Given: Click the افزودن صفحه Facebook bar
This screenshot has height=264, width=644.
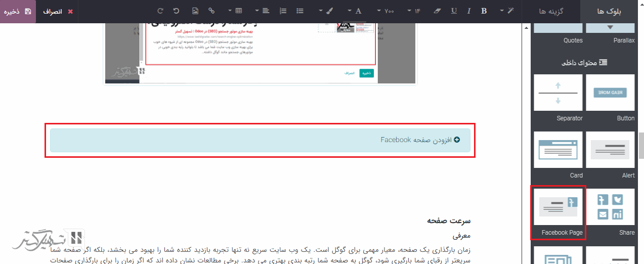Looking at the screenshot, I should click(x=260, y=140).
